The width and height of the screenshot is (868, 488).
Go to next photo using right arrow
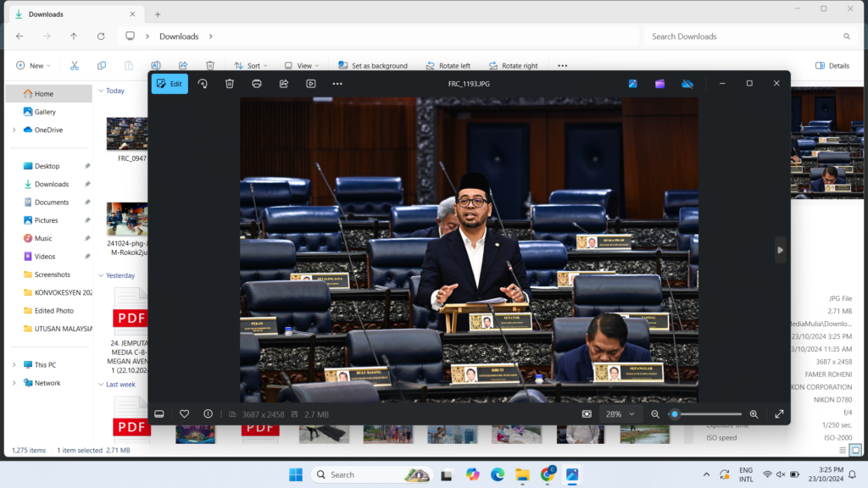pyautogui.click(x=780, y=249)
